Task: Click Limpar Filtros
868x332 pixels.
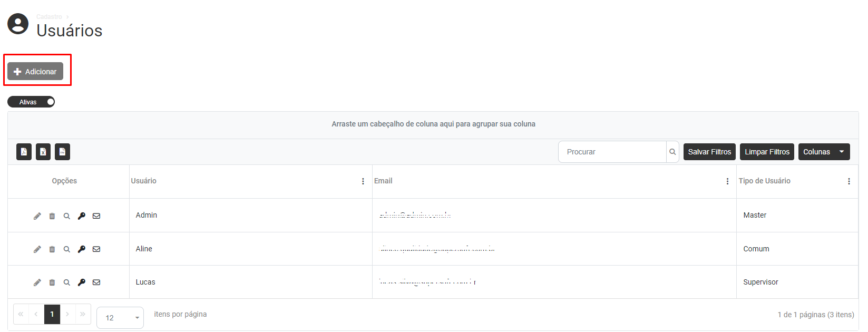Action: point(767,152)
